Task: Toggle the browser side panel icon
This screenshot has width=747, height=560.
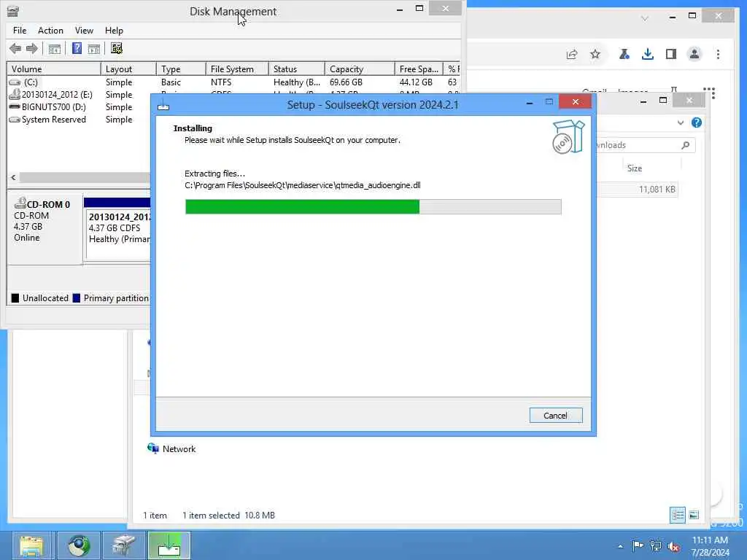Action: [671, 54]
